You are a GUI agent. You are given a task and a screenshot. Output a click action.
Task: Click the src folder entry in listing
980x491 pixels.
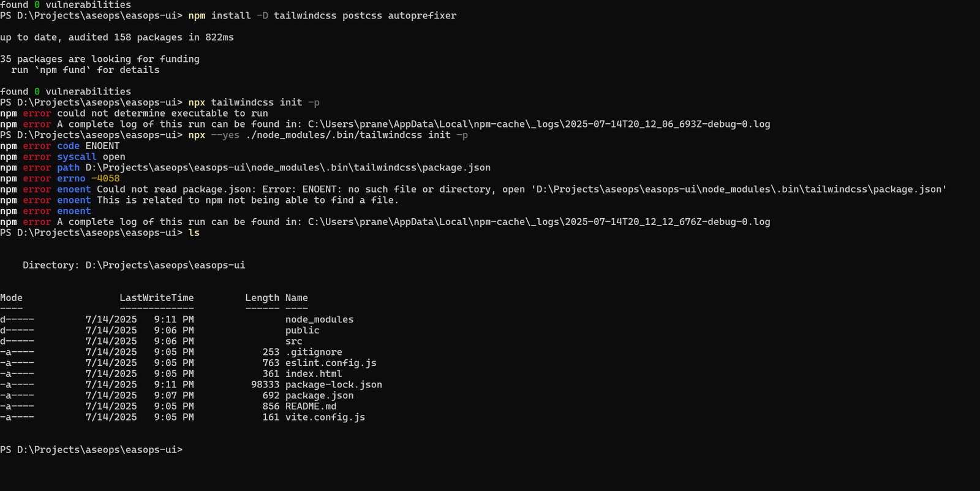(293, 341)
